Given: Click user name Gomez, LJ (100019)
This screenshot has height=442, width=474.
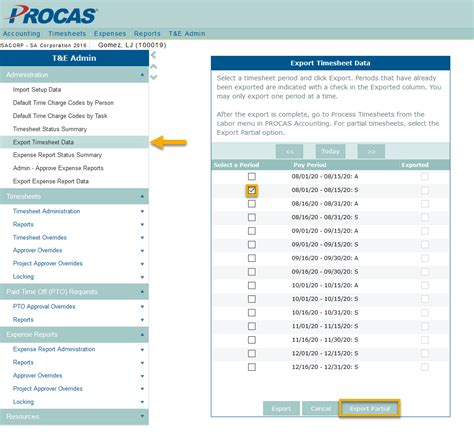Looking at the screenshot, I should [x=132, y=45].
